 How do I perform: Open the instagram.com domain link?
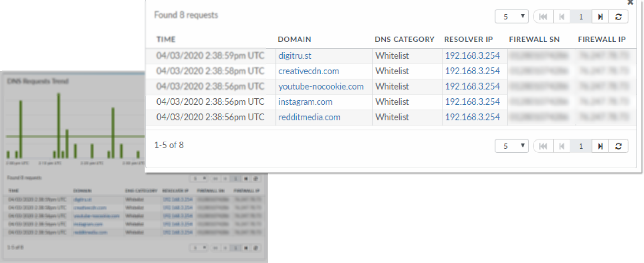pyautogui.click(x=305, y=102)
